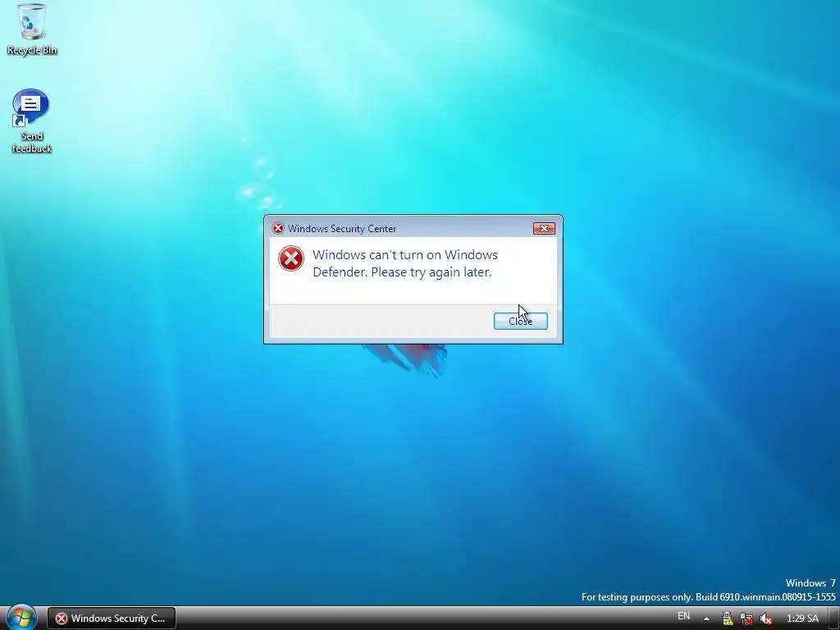Click the EN language indicator

(x=683, y=617)
